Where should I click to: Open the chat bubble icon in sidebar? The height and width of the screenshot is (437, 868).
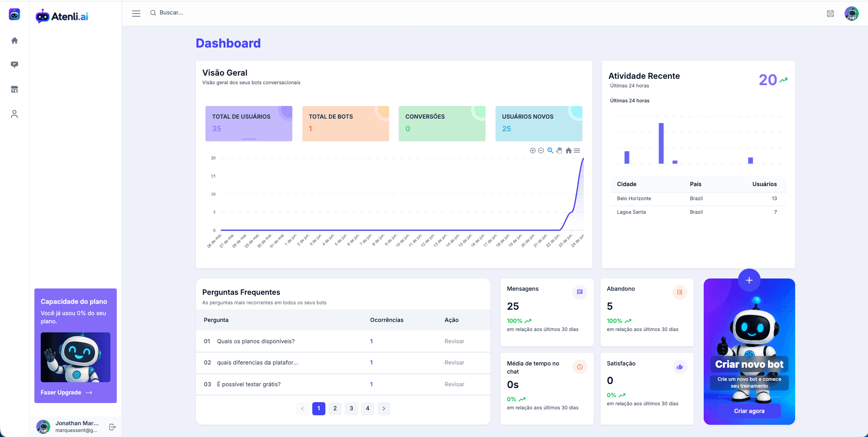point(14,65)
